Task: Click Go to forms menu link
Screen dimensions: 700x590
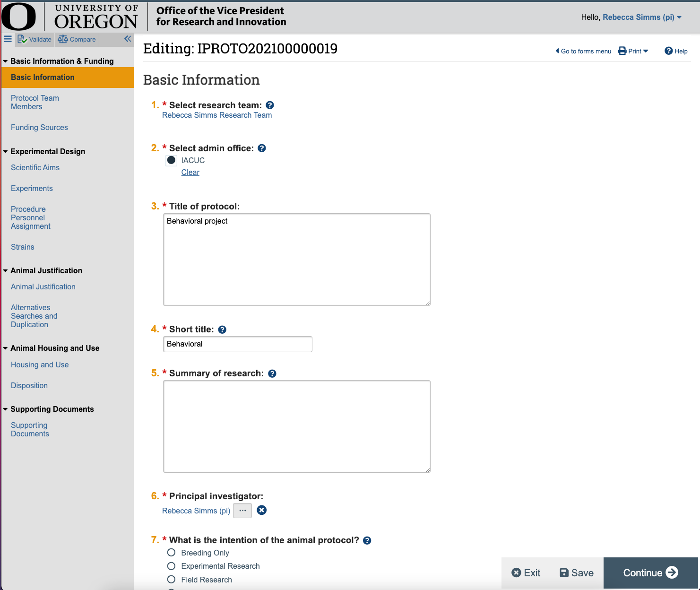Action: coord(583,51)
